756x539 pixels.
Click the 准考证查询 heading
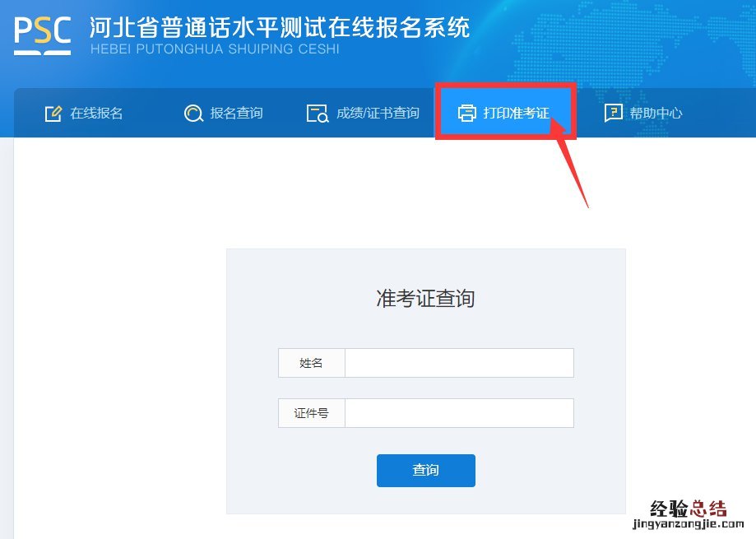(x=425, y=299)
